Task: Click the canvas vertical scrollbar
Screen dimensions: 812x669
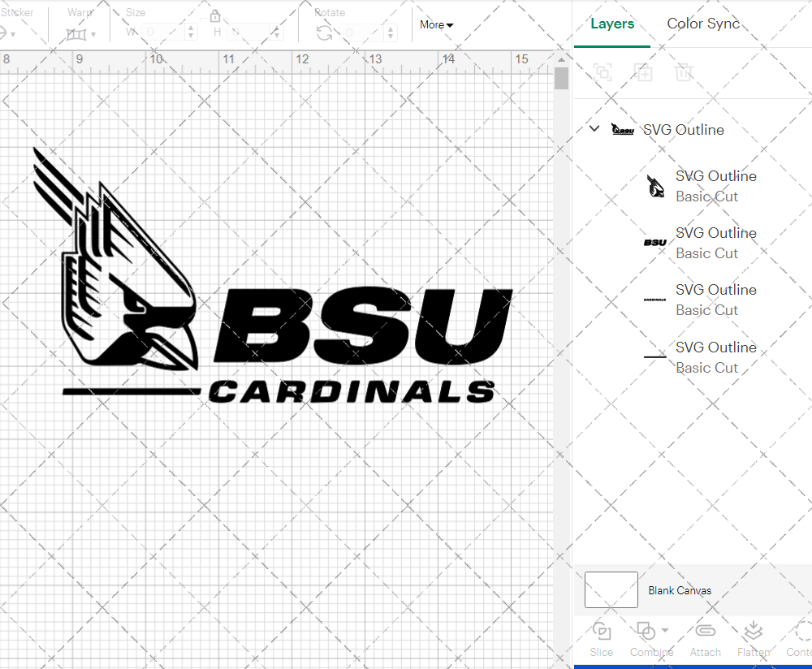Action: click(560, 78)
